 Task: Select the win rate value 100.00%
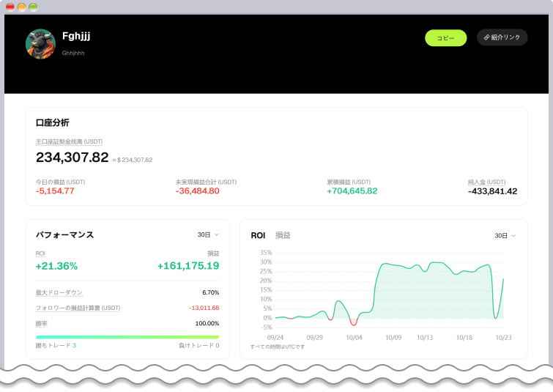click(207, 324)
